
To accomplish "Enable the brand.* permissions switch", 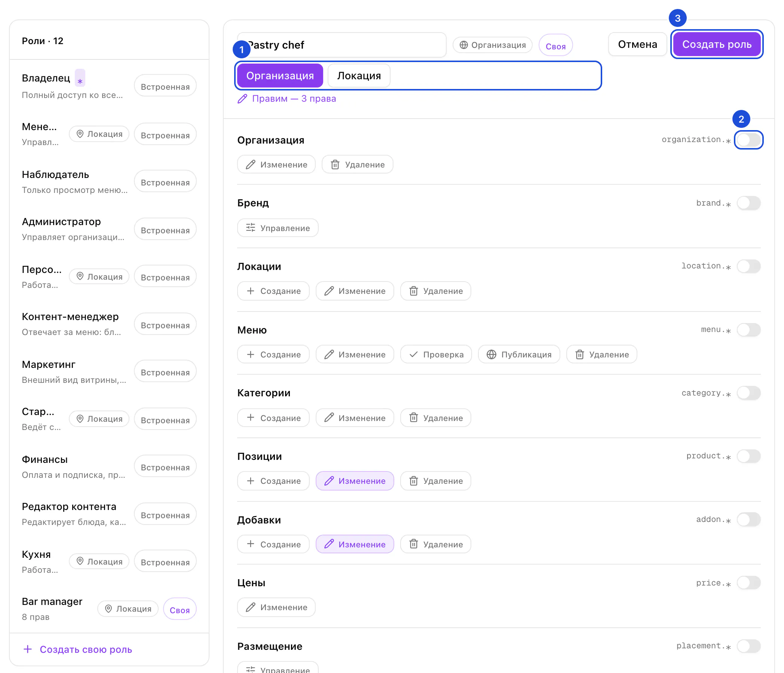I will point(748,203).
